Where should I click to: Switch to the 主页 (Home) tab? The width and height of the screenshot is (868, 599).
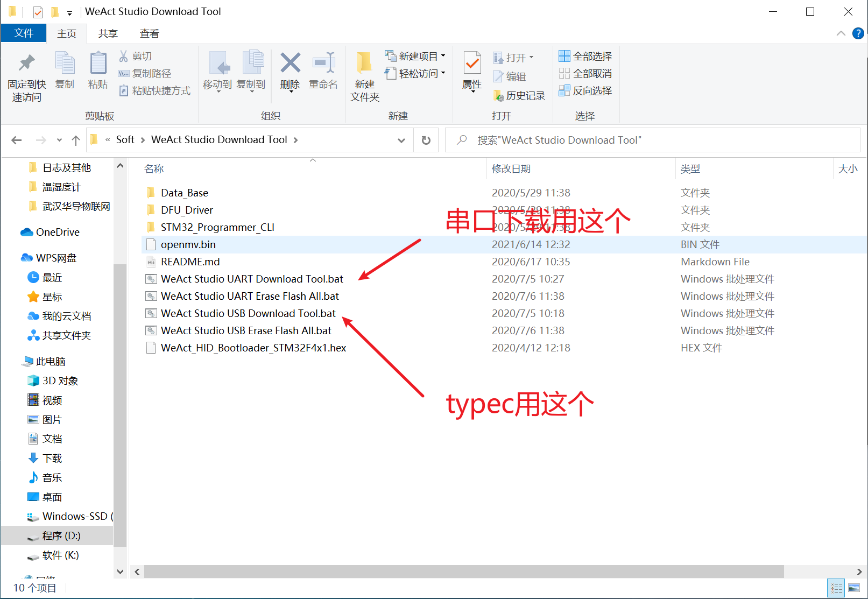point(67,34)
